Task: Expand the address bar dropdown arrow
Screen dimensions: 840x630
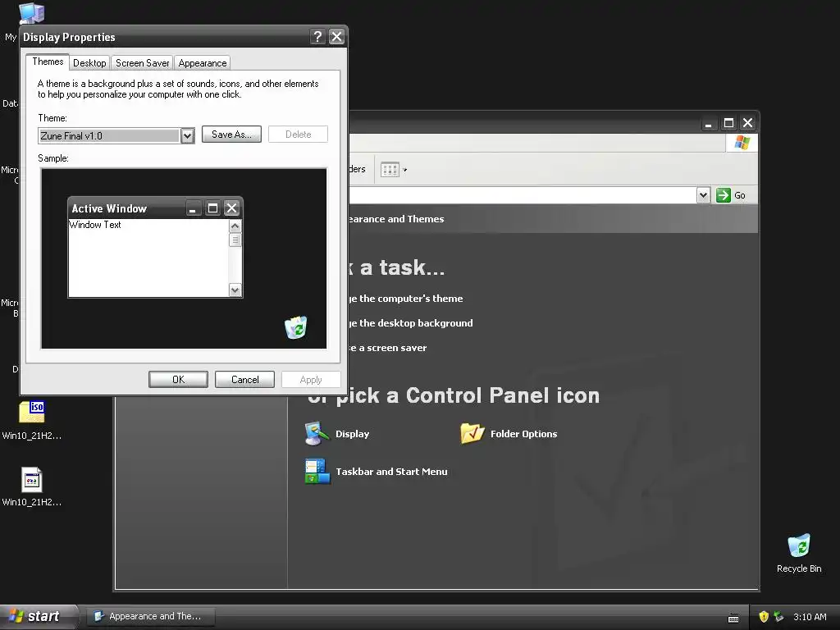Action: click(703, 195)
